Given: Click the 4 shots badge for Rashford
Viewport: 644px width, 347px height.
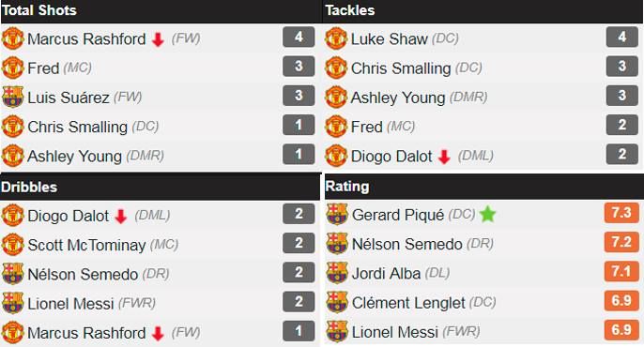Looking at the screenshot, I should tap(299, 37).
